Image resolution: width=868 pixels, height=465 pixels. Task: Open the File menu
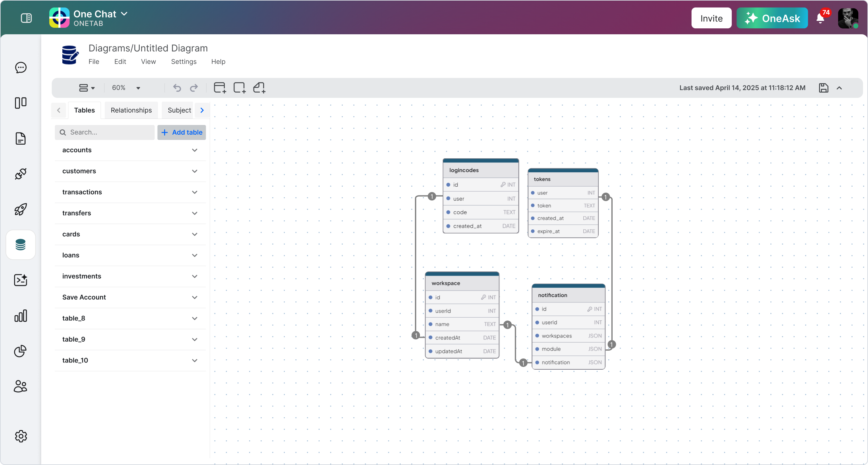94,62
